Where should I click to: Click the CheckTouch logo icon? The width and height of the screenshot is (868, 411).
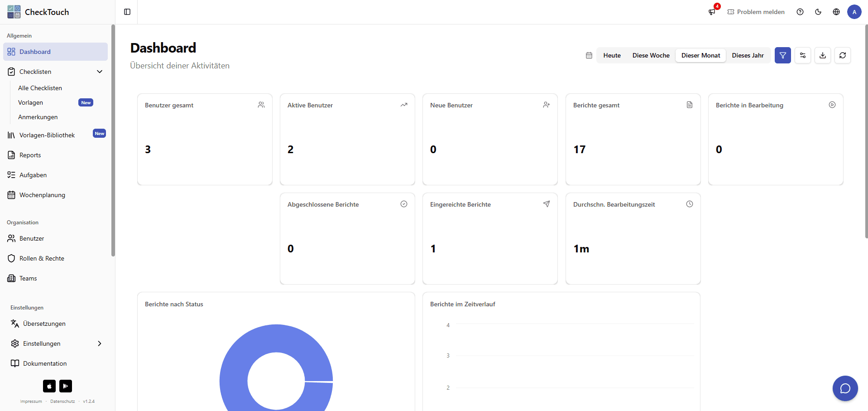click(x=14, y=12)
